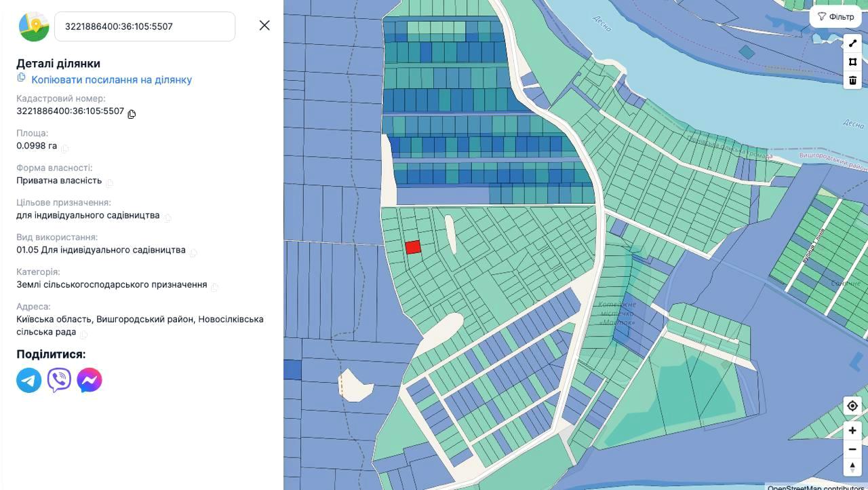Click the cadastral number search field
Viewport: 868px width, 490px height.
click(x=144, y=26)
